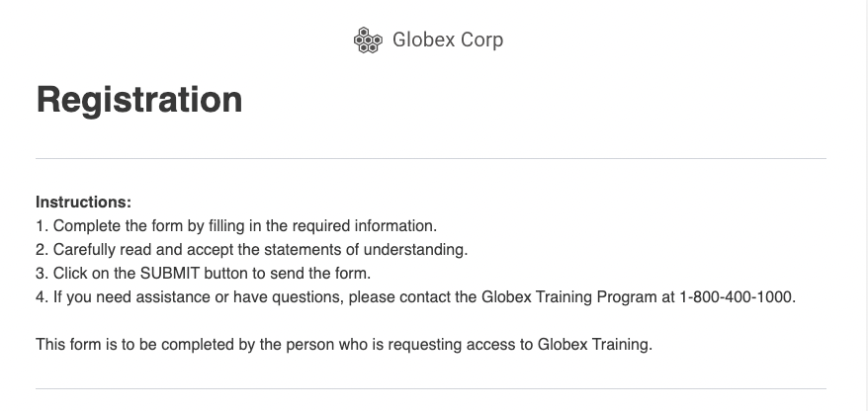Click the Globex honeycomb logo icon
Viewport: 868px width, 411px height.
pyautogui.click(x=368, y=40)
